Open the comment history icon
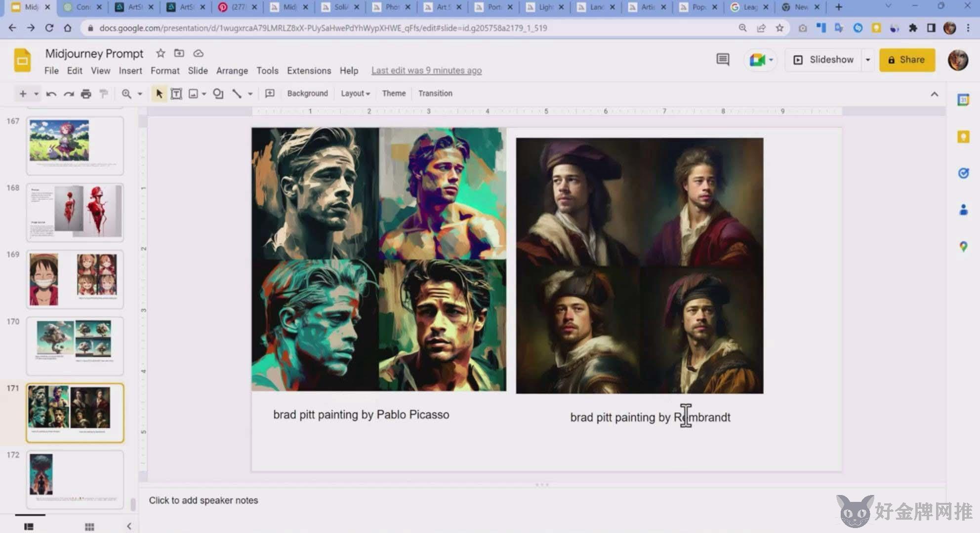The height and width of the screenshot is (533, 980). 723,60
